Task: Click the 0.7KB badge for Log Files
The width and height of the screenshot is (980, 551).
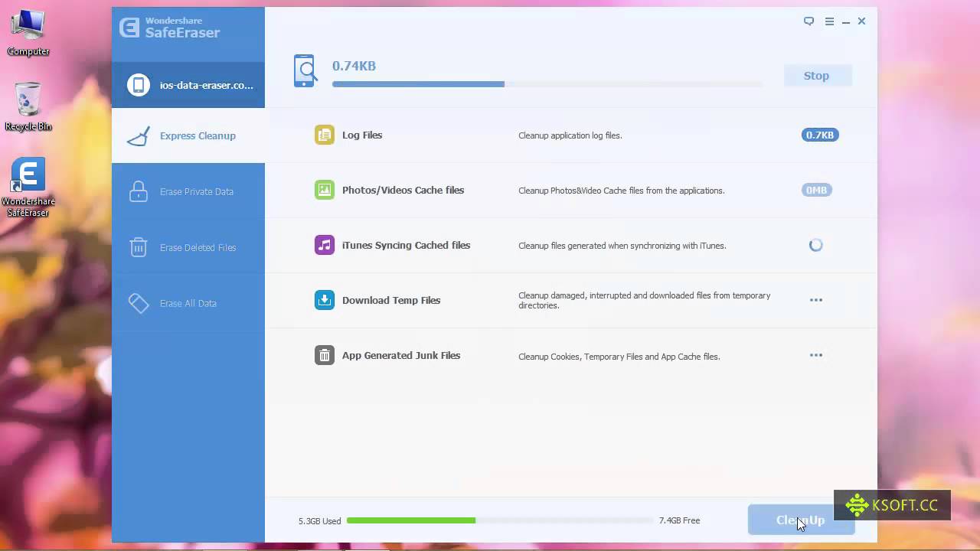Action: click(x=820, y=135)
